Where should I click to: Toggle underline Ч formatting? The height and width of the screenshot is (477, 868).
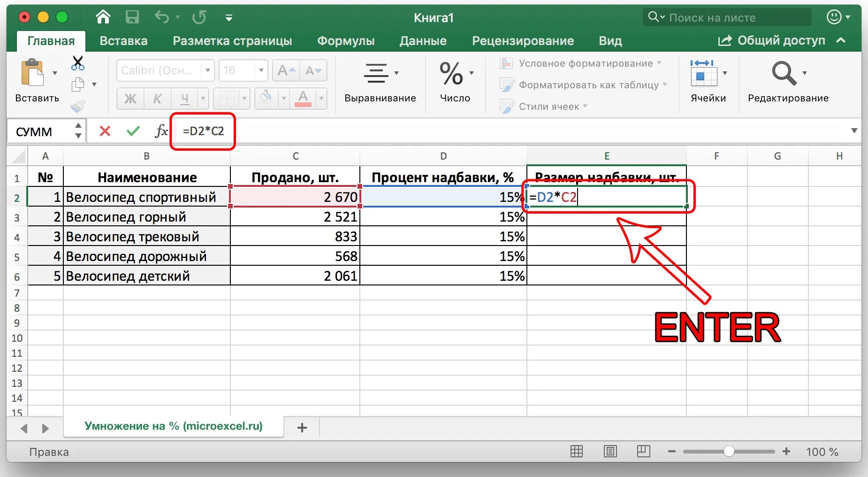pyautogui.click(x=185, y=99)
